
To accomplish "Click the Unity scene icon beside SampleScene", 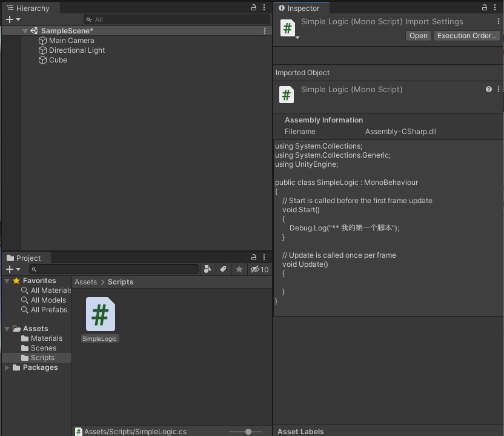I will click(33, 30).
